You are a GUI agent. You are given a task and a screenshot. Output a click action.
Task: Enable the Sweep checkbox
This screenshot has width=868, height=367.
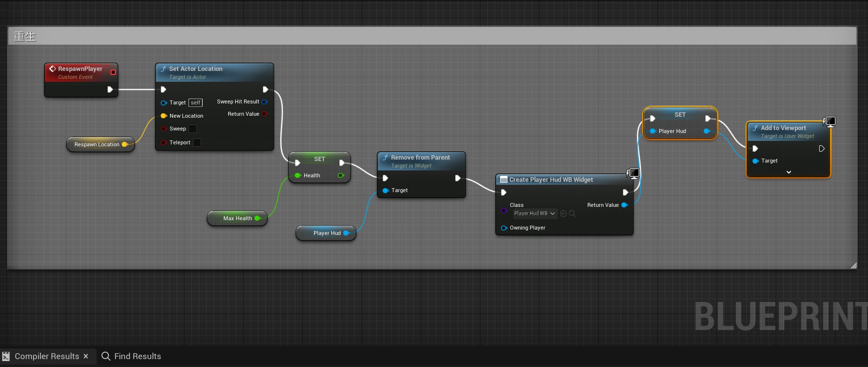193,129
